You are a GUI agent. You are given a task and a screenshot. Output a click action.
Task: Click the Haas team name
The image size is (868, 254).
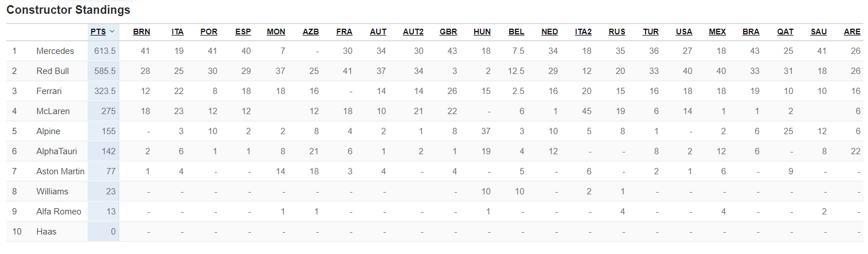46,232
